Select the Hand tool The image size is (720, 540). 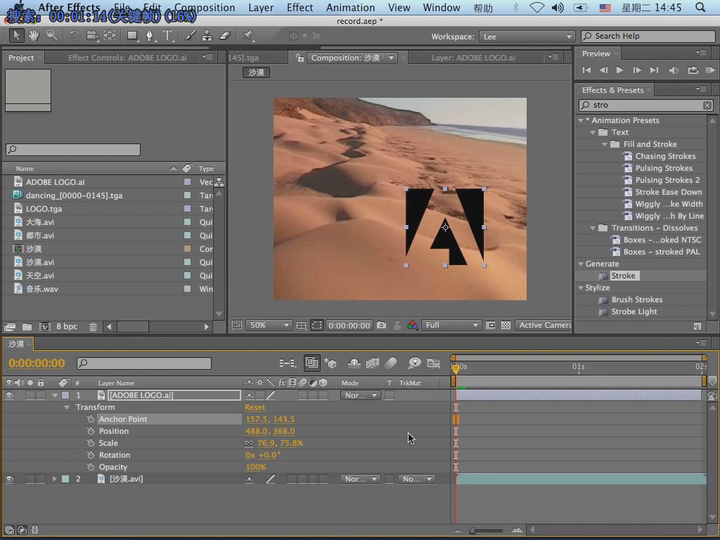point(34,36)
